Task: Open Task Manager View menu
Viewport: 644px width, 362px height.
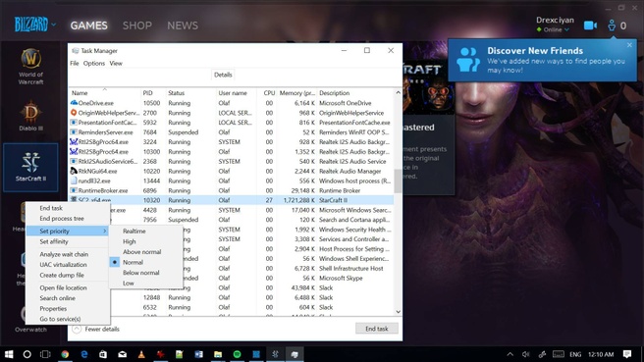Action: (x=116, y=63)
